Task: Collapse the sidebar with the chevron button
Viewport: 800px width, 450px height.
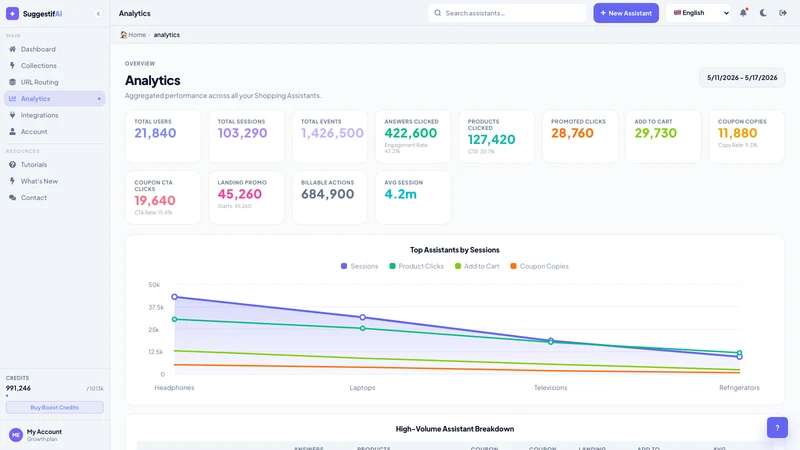Action: point(98,14)
